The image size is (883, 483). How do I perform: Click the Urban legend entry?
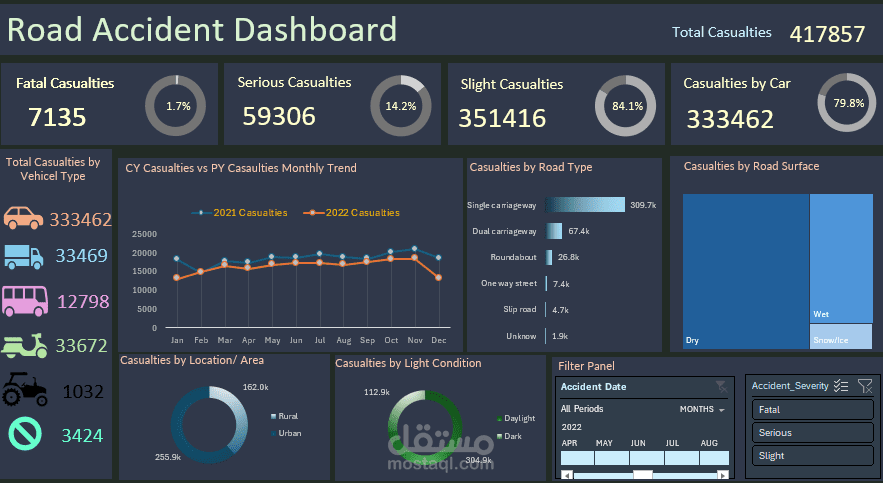click(x=286, y=433)
